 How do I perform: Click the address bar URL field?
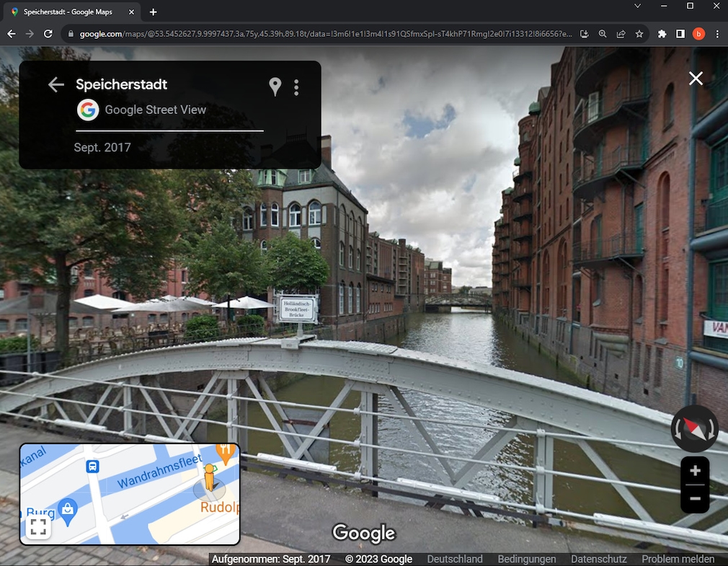click(x=288, y=33)
